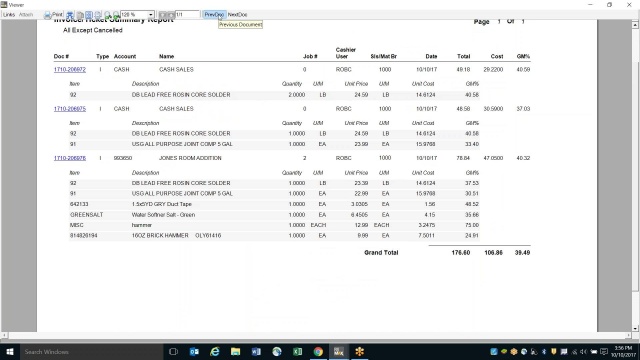Open Internet Explorer from the taskbar
This screenshot has height=360, width=640.
(x=215, y=351)
